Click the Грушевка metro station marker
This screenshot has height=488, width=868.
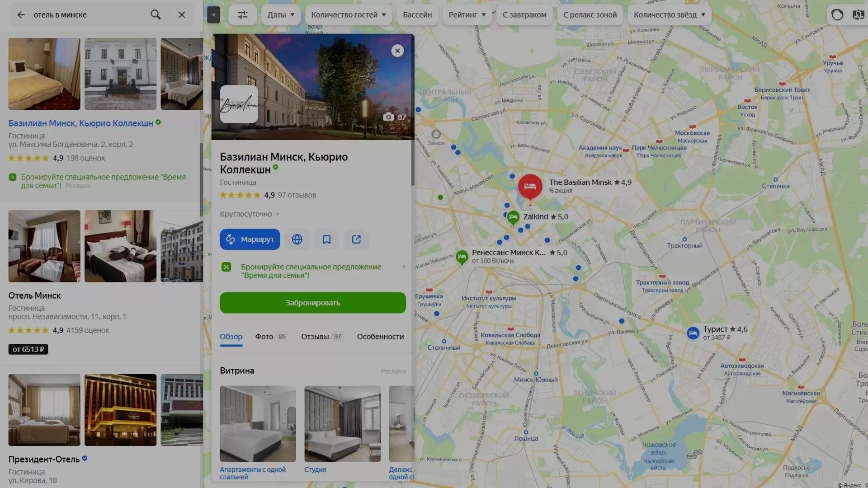(x=429, y=290)
